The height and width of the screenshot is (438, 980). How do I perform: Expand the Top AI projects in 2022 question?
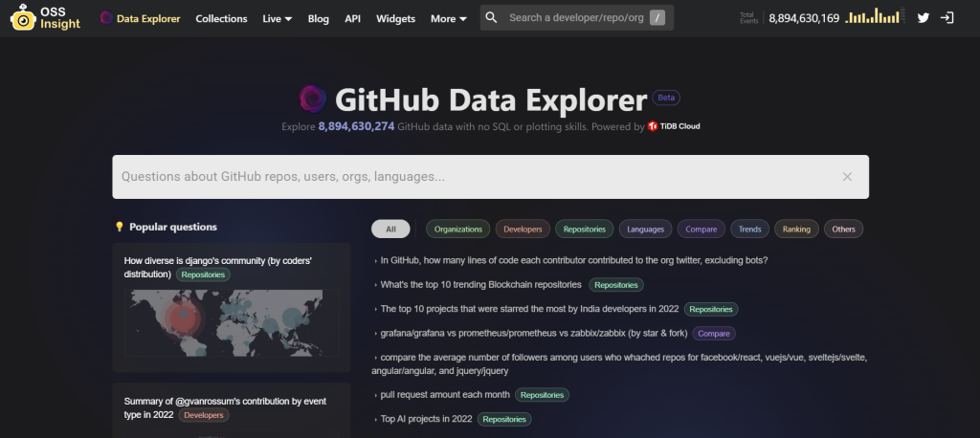[426, 419]
